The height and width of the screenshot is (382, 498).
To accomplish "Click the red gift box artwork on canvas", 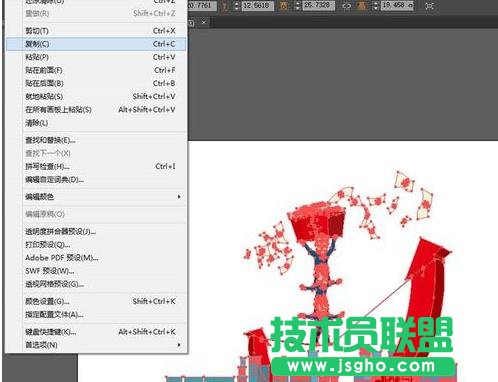I will (x=317, y=221).
